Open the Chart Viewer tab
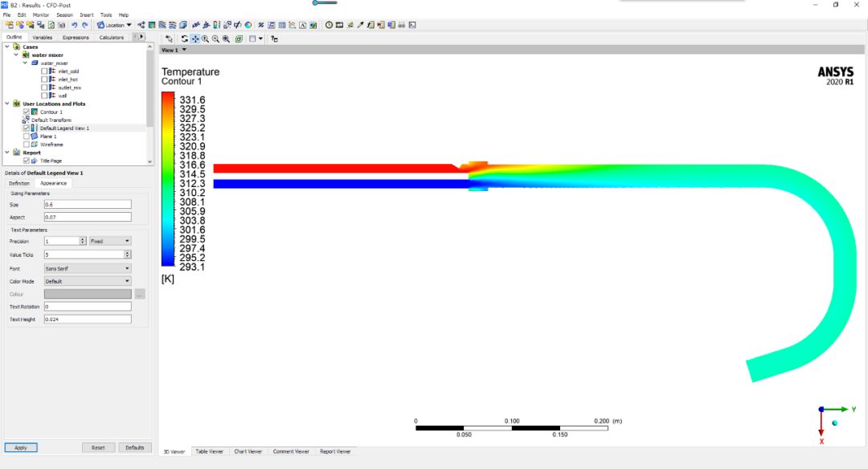 pos(248,451)
